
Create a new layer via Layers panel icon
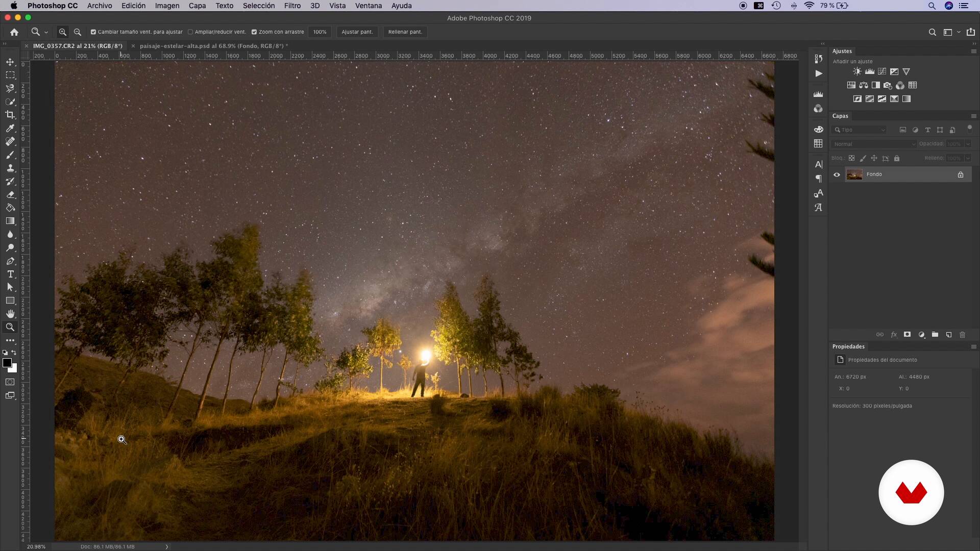click(x=948, y=335)
